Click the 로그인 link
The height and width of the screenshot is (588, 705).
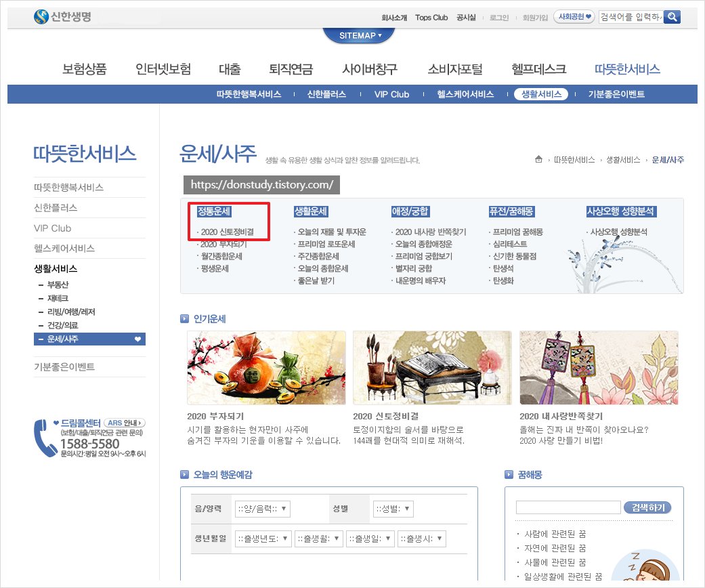click(499, 18)
